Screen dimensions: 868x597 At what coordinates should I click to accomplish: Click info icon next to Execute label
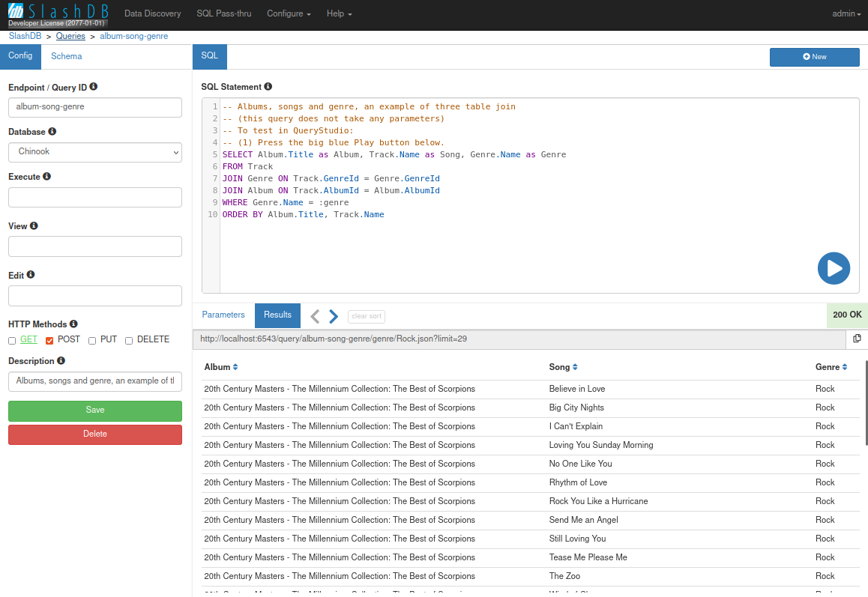[x=46, y=176]
